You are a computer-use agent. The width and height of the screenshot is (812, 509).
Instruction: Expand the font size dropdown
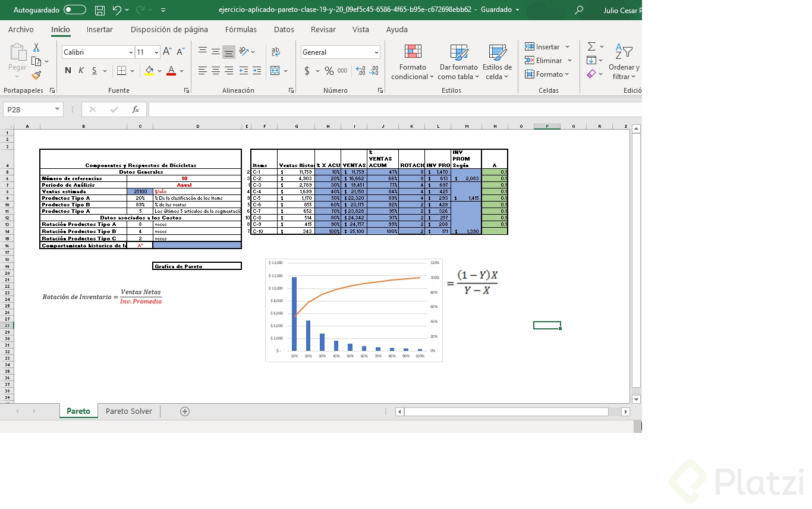[158, 52]
